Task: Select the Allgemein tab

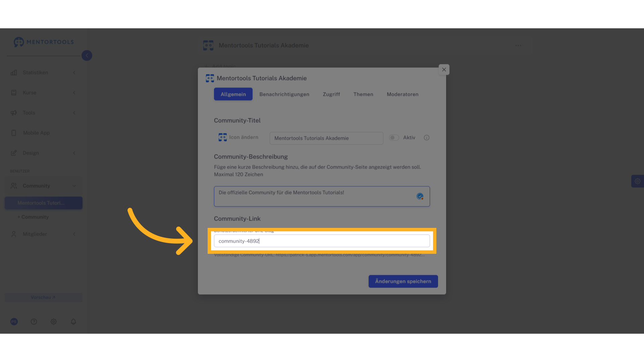Action: [233, 94]
